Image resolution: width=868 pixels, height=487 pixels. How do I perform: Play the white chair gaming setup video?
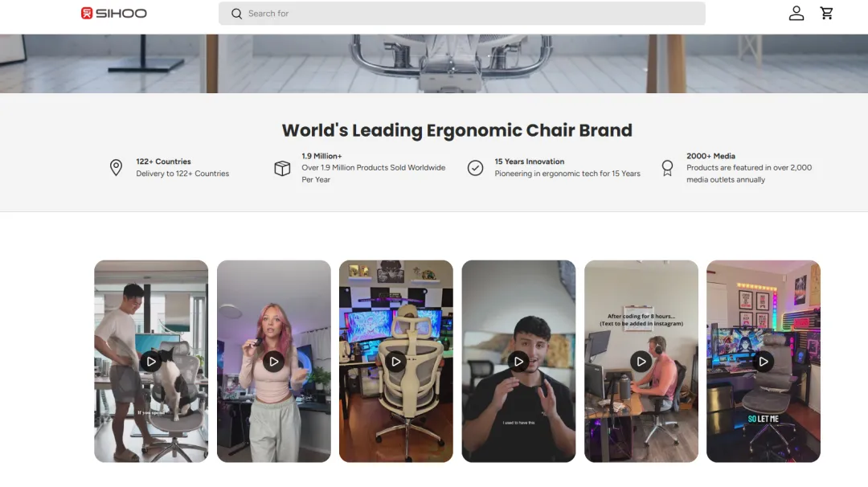coord(395,362)
